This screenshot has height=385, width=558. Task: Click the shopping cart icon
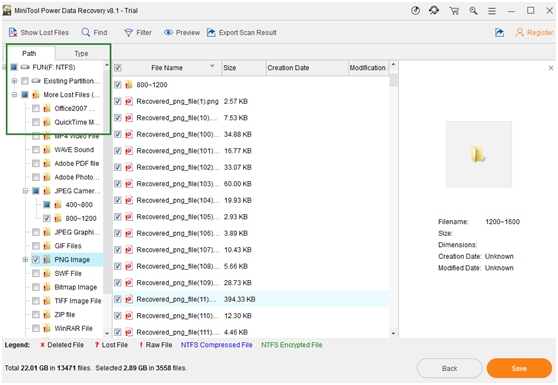[x=454, y=11]
